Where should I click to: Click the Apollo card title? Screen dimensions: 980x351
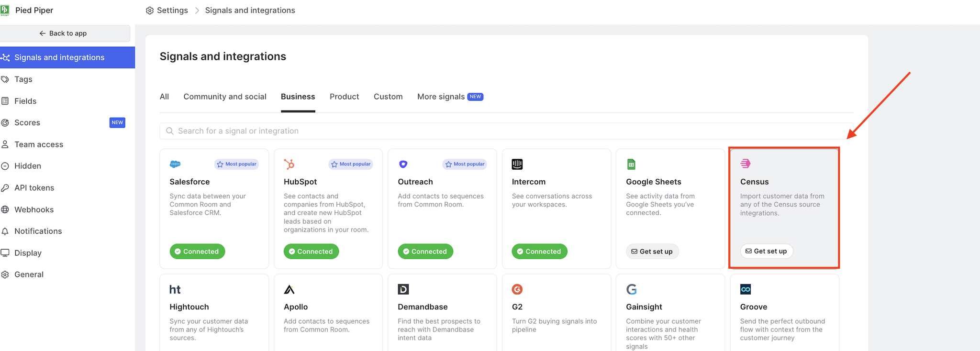[x=296, y=307]
